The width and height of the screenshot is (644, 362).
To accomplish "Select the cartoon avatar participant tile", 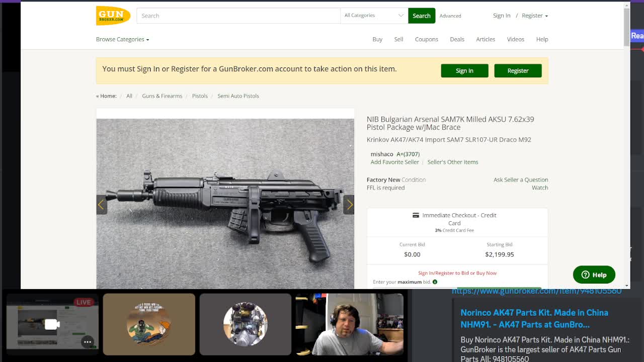I will coord(149,324).
